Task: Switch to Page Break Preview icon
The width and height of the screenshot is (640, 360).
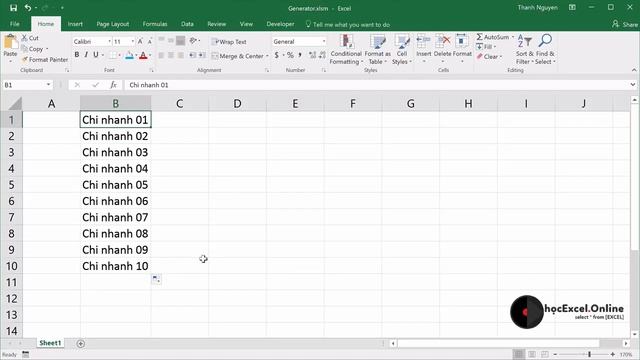Action: pos(545,354)
